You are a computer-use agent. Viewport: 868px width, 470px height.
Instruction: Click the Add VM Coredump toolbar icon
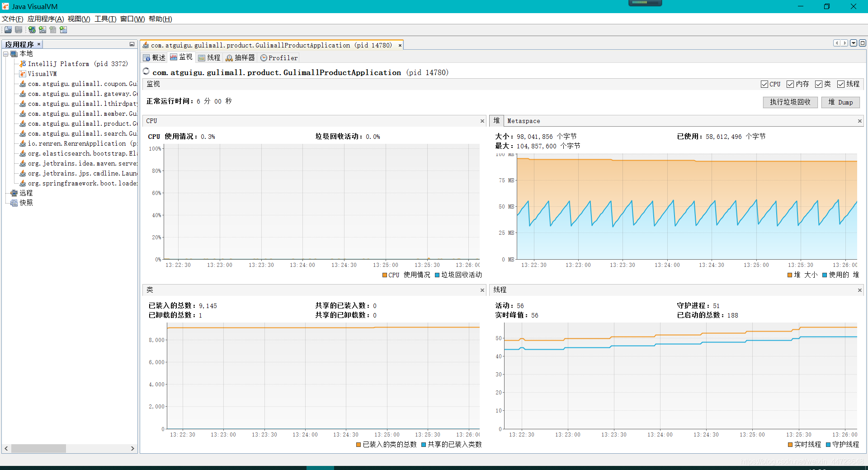point(53,30)
